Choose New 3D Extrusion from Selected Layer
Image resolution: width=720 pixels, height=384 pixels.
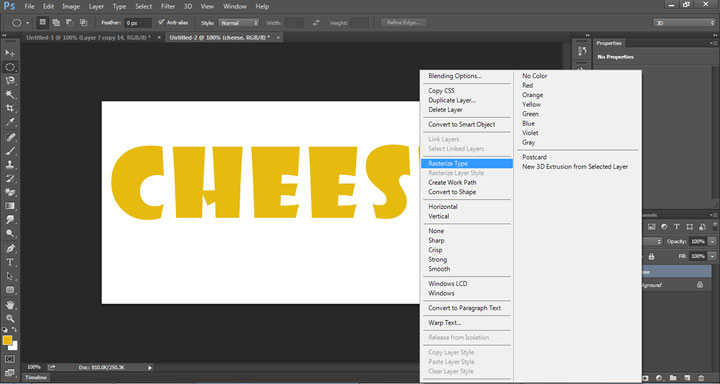point(575,167)
